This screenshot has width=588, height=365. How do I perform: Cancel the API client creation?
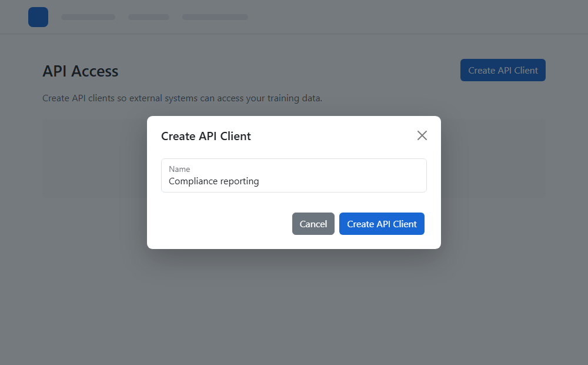tap(313, 224)
